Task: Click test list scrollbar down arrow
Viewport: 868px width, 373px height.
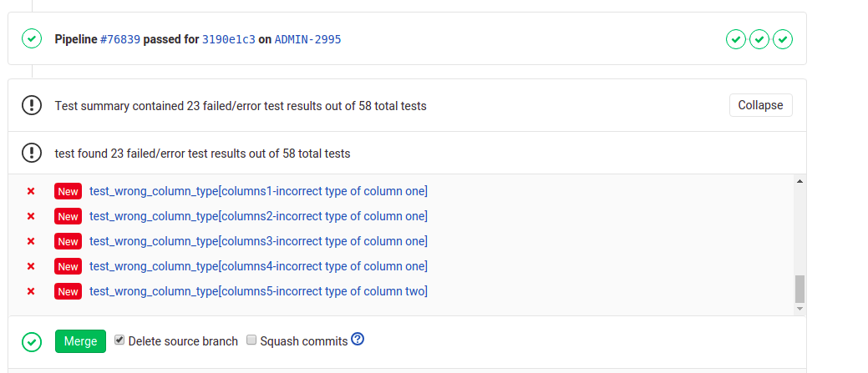Action: coord(799,309)
